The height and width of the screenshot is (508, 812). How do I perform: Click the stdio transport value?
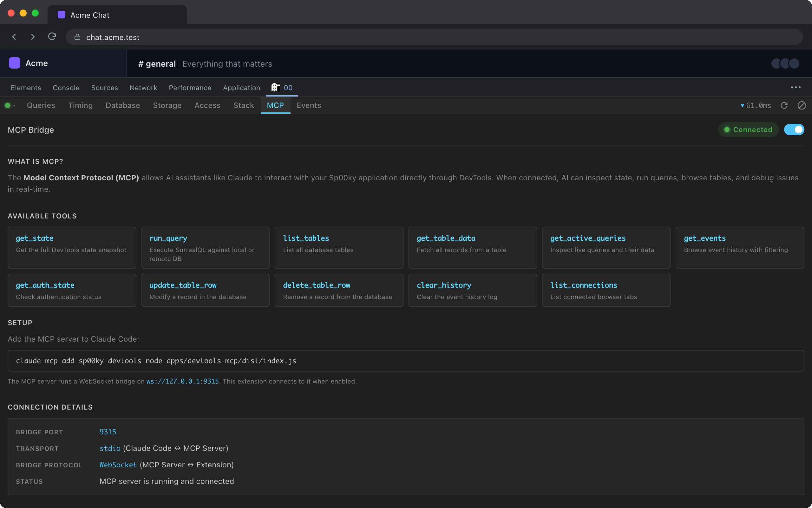tap(110, 449)
